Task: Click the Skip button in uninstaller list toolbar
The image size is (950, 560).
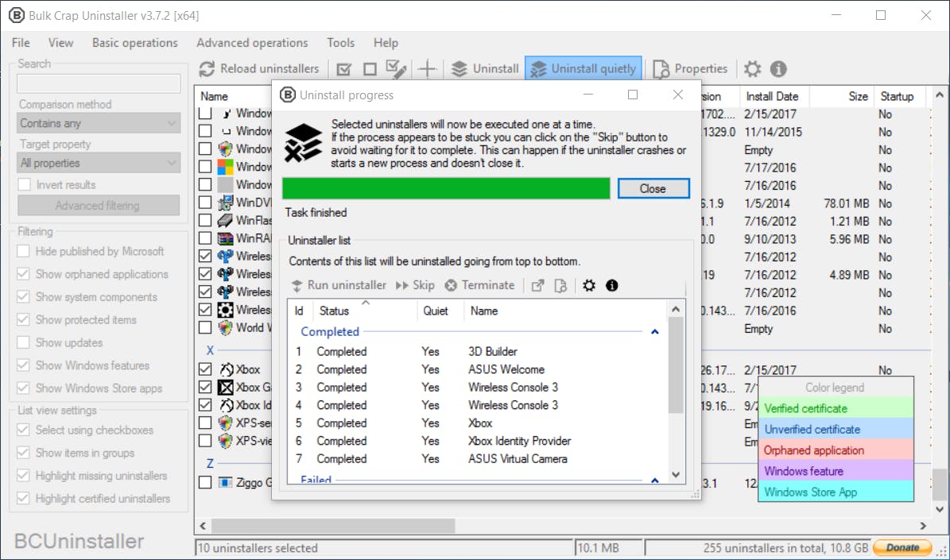Action: click(x=415, y=285)
